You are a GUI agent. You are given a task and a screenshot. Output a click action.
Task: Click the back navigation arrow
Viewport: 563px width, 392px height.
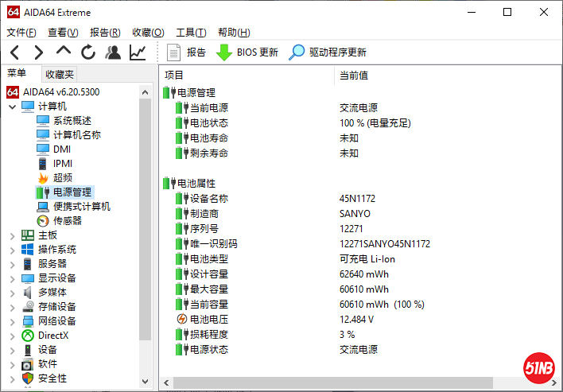15,52
